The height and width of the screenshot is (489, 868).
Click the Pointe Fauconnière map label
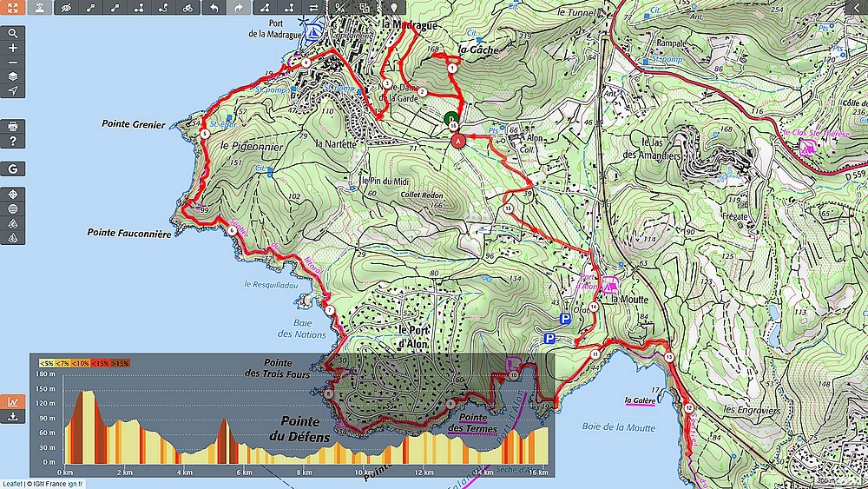(129, 233)
